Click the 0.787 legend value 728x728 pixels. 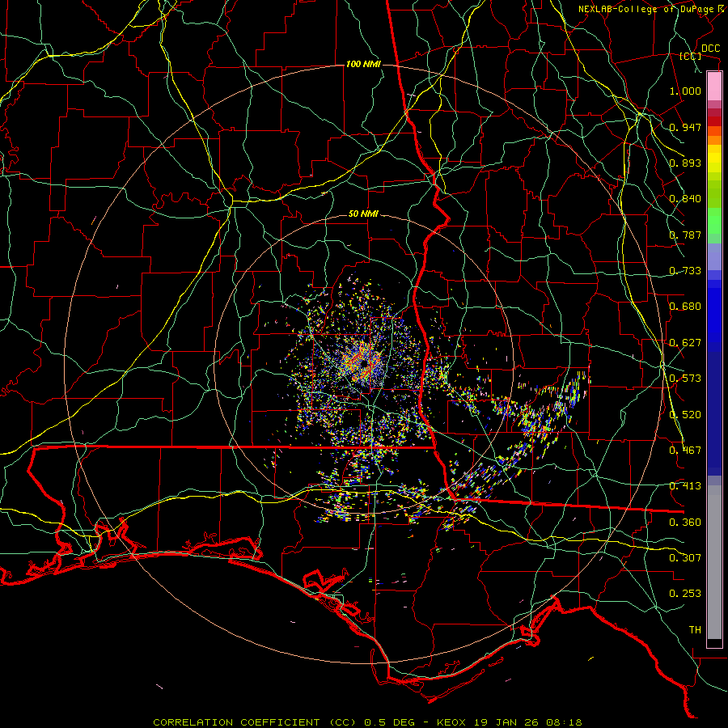[685, 235]
